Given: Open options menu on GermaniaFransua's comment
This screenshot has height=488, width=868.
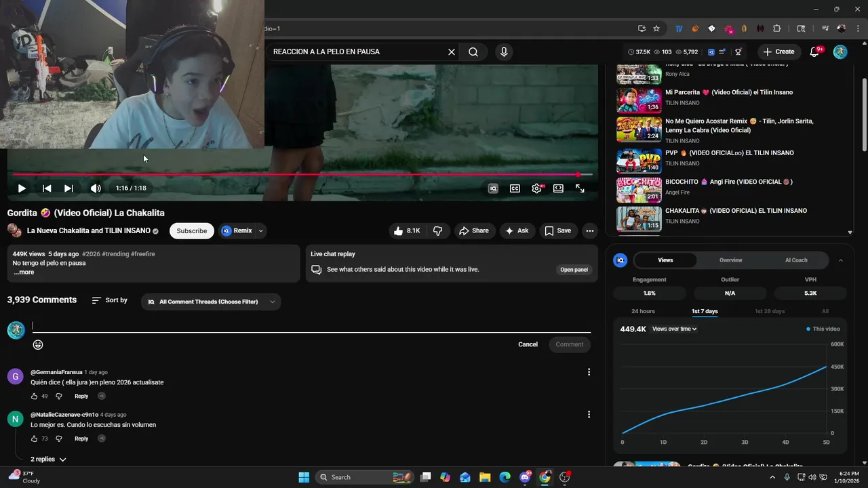Looking at the screenshot, I should (x=589, y=372).
